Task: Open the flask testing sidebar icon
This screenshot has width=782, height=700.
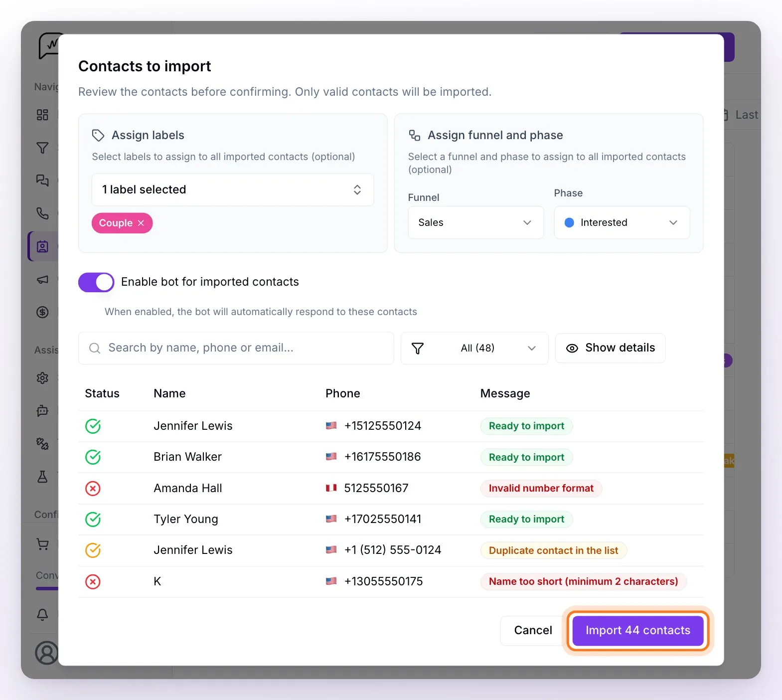Action: pyautogui.click(x=42, y=477)
